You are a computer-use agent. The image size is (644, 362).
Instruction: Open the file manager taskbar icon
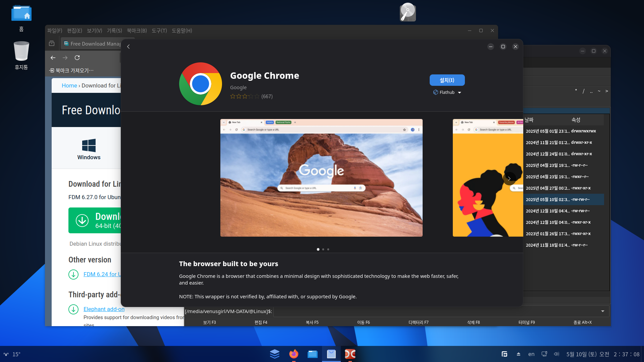pyautogui.click(x=312, y=354)
